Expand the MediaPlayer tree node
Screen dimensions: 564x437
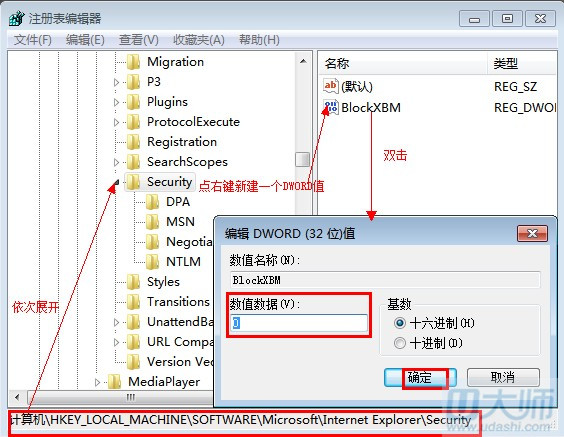pos(97,382)
